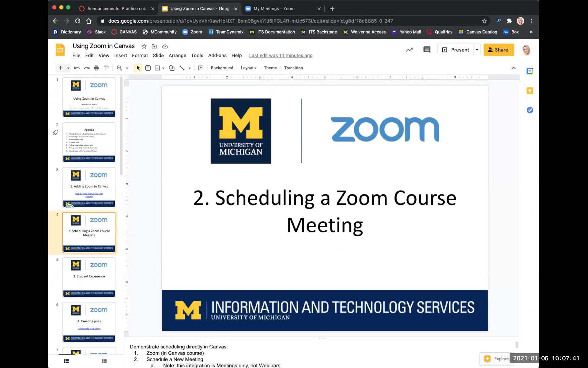Image resolution: width=588 pixels, height=368 pixels.
Task: Insert a text box
Action: coord(148,68)
